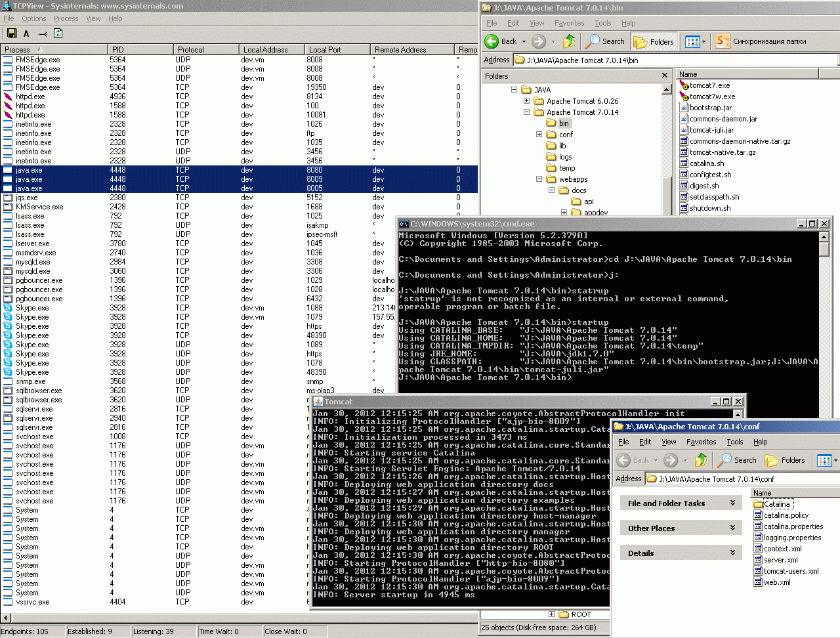
Task: Open the Favorites menu in conf window
Action: [701, 442]
